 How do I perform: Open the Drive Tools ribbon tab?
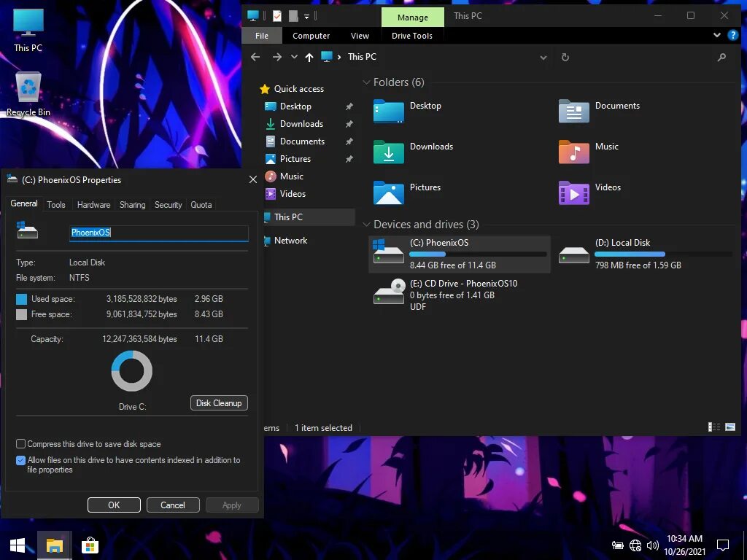412,36
